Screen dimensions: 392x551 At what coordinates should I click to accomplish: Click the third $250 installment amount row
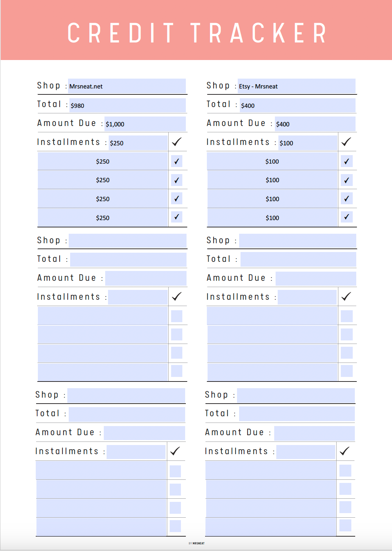coord(103,199)
